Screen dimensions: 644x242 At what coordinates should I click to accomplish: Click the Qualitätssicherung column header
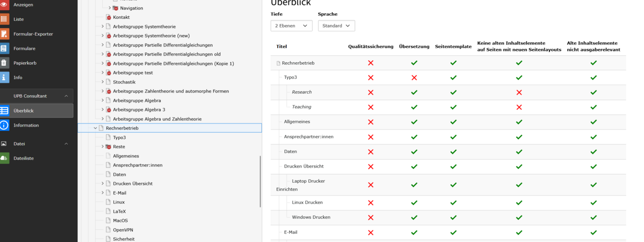click(370, 47)
